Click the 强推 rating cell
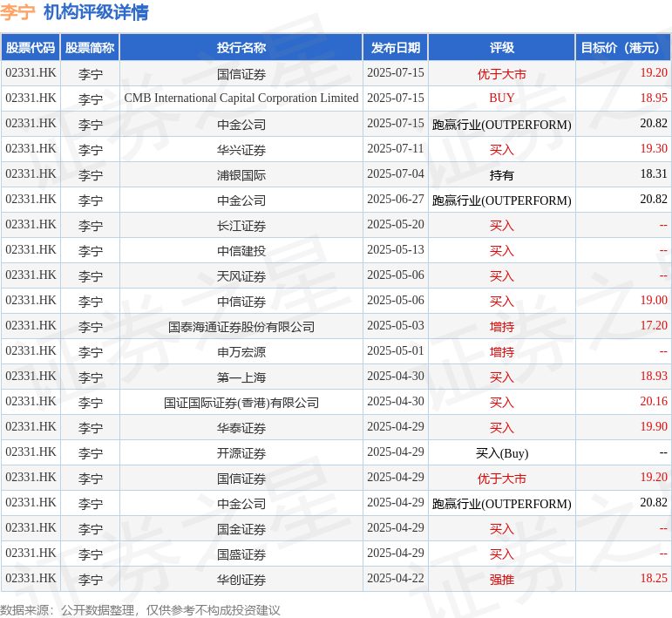672x618 pixels. tap(502, 580)
